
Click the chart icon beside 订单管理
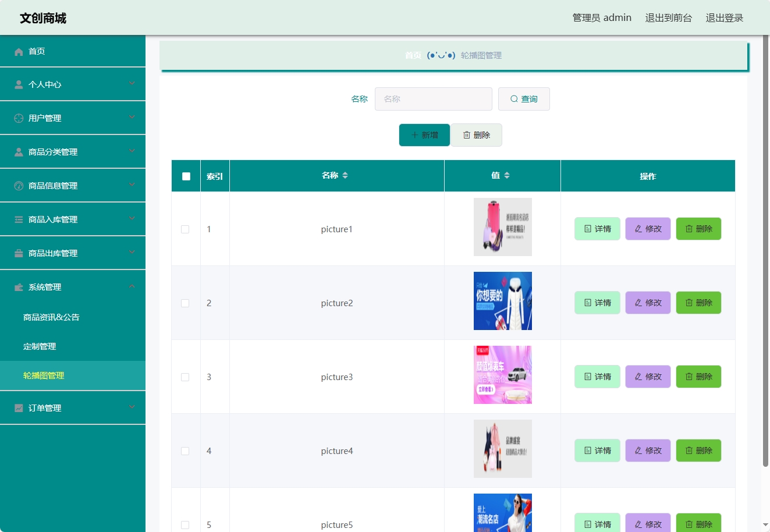pos(19,409)
